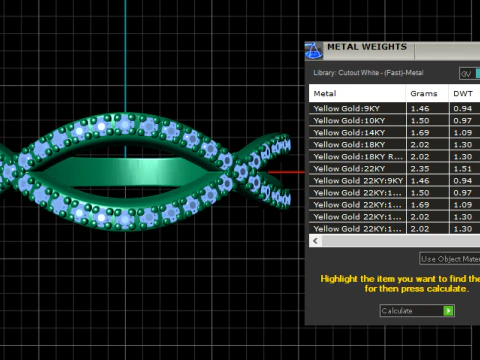The height and width of the screenshot is (360, 480).
Task: Click DWT value in Yellow Gold:18KY row
Action: pos(463,145)
